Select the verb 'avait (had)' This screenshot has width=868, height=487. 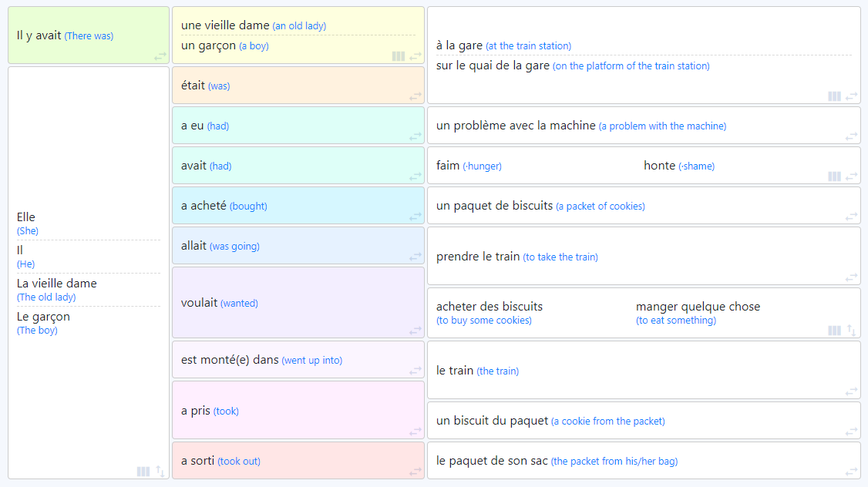click(206, 166)
